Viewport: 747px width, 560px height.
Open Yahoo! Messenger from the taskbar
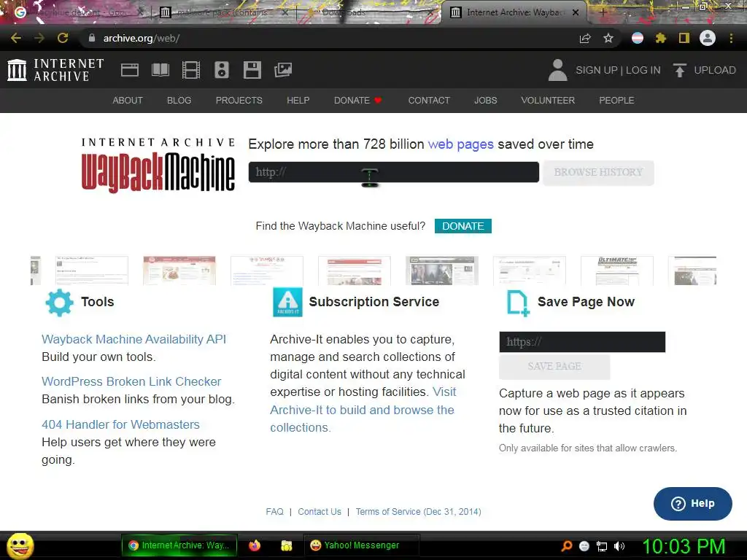pyautogui.click(x=361, y=545)
